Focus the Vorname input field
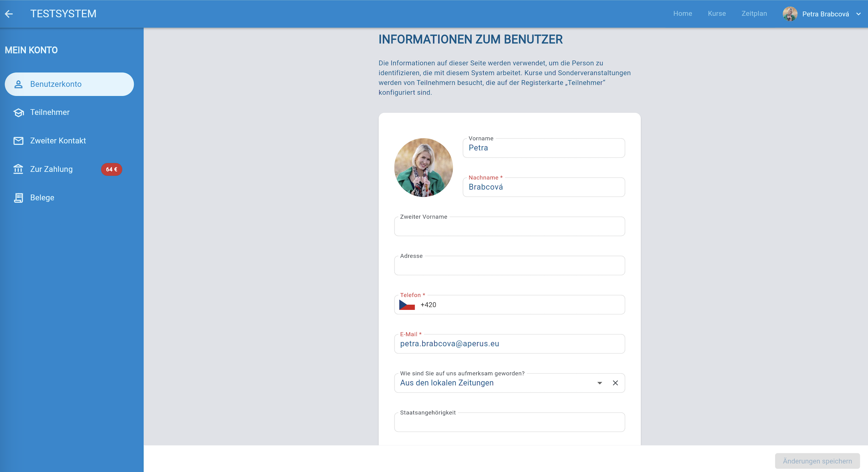868x472 pixels. pos(544,148)
